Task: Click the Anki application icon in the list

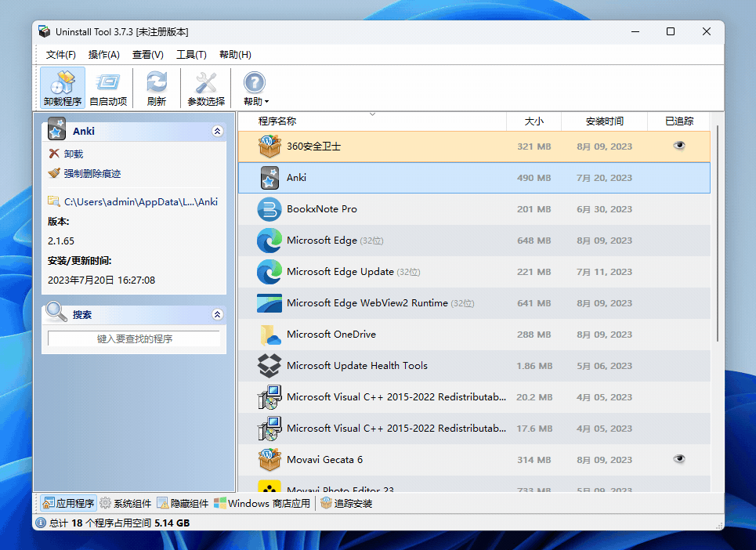Action: pyautogui.click(x=269, y=178)
